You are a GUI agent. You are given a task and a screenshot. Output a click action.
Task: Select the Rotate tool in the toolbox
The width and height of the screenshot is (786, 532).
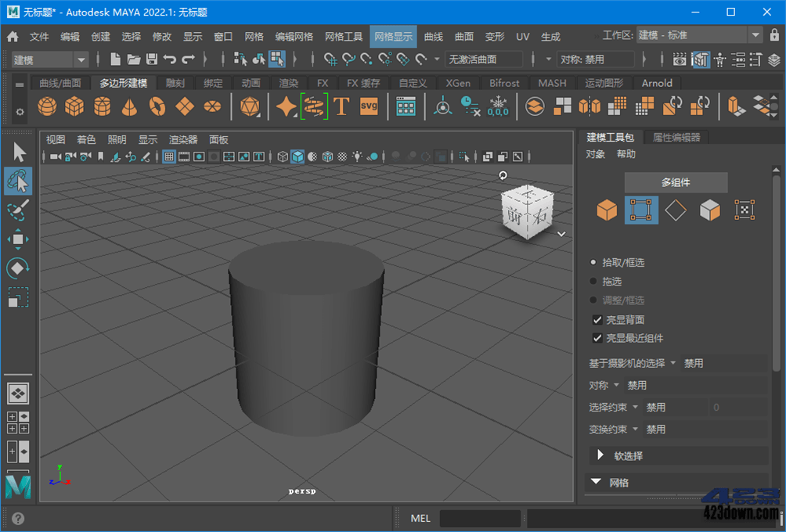pyautogui.click(x=18, y=268)
